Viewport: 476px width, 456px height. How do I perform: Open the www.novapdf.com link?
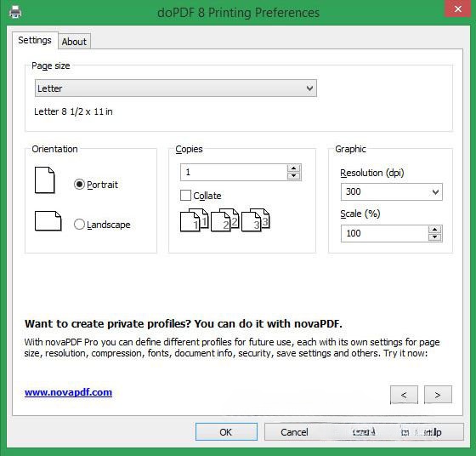coord(68,392)
